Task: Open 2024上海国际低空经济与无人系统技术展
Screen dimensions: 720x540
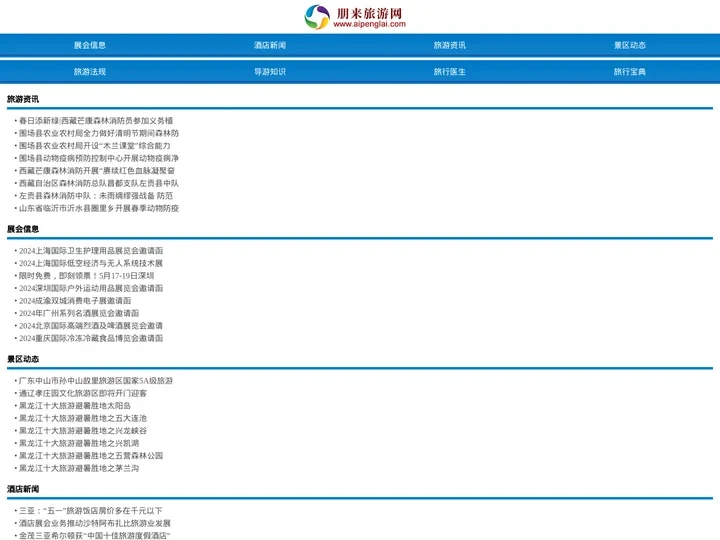Action: point(91,263)
